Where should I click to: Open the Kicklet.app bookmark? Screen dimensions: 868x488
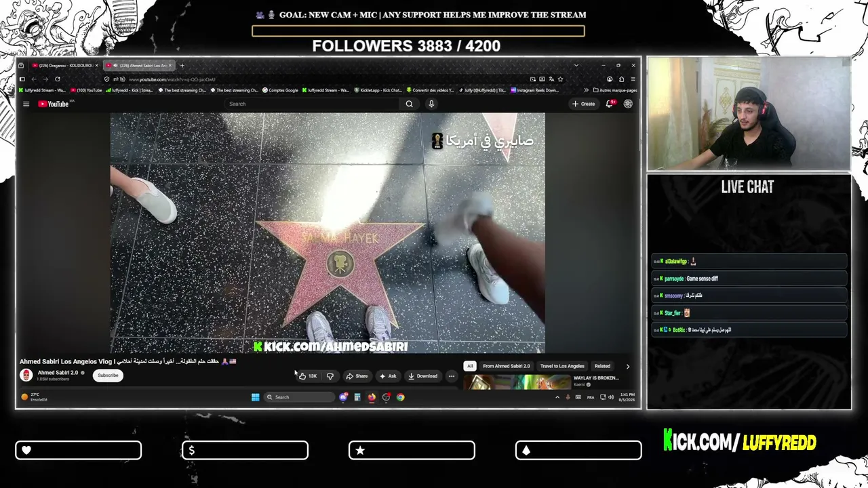coord(378,90)
